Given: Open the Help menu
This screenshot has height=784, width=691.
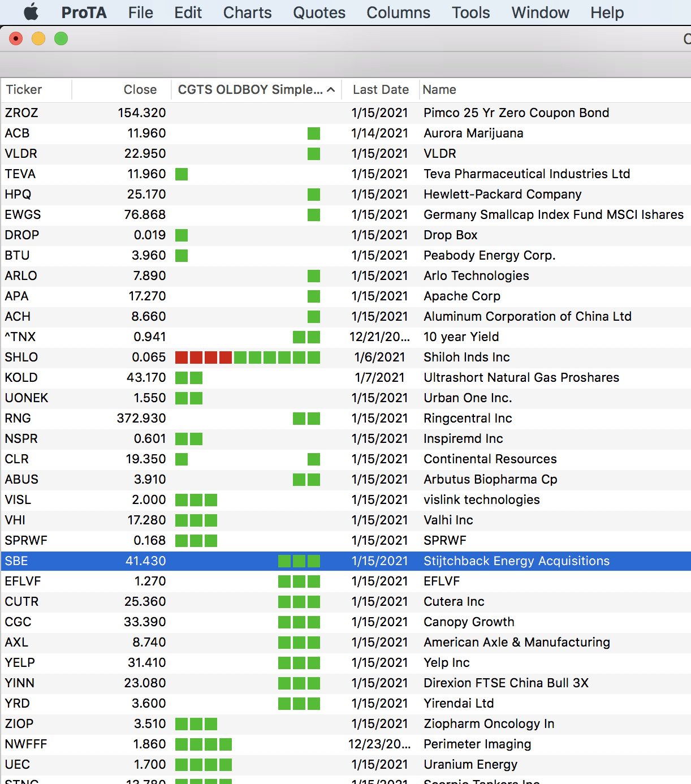Looking at the screenshot, I should [x=607, y=12].
